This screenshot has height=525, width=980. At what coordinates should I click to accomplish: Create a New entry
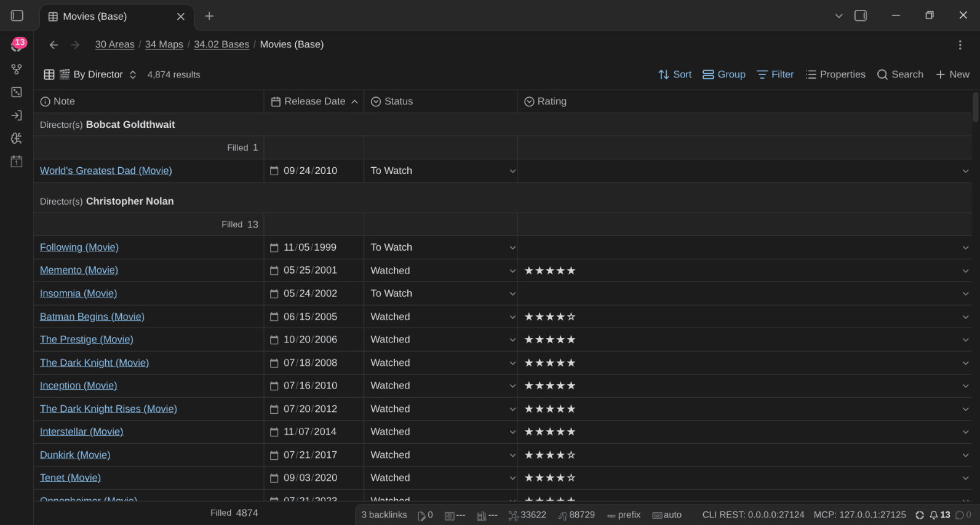[952, 74]
